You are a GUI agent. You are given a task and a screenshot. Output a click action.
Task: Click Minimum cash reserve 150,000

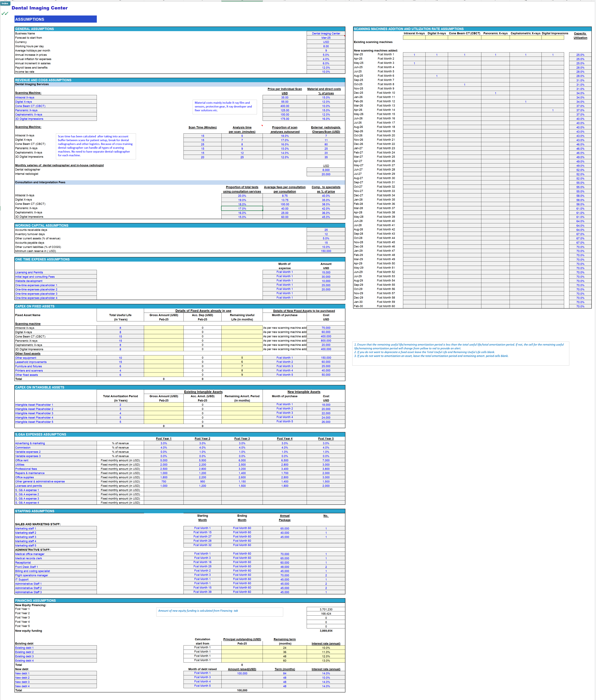326,251
